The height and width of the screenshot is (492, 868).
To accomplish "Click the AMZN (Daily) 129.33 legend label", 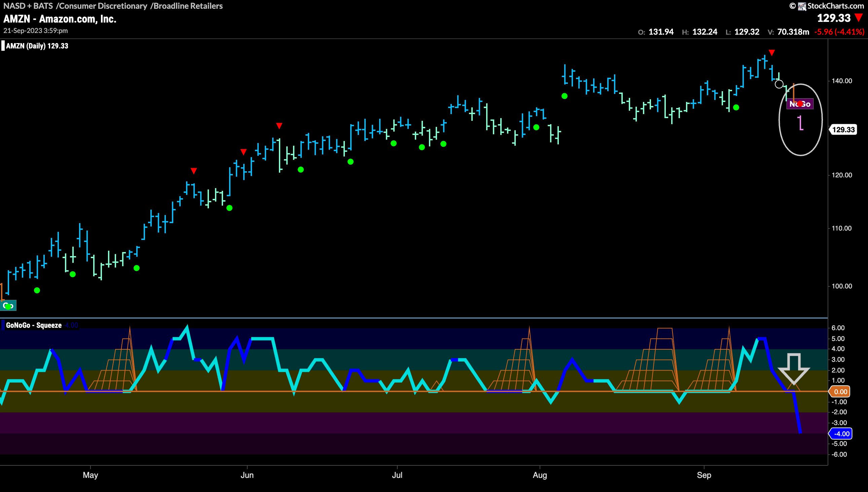I will (37, 46).
